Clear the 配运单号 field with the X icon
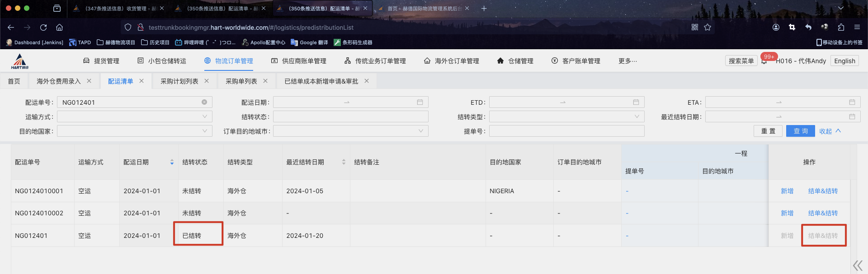Screen dimensions: 868x274 point(204,102)
